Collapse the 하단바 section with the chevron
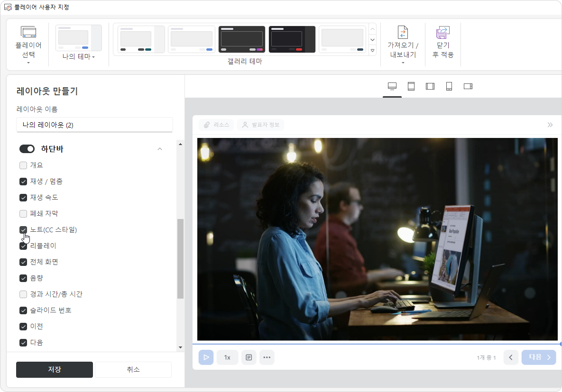 coord(160,149)
